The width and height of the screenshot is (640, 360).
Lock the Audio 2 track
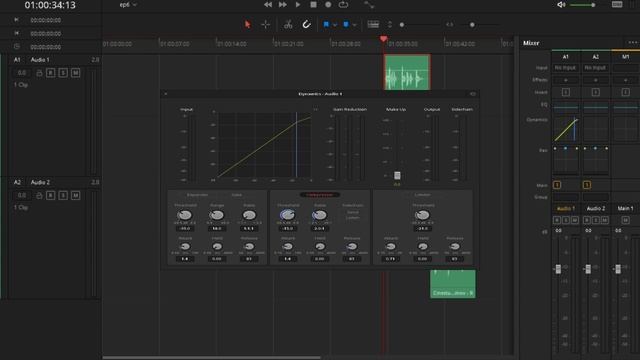point(39,196)
